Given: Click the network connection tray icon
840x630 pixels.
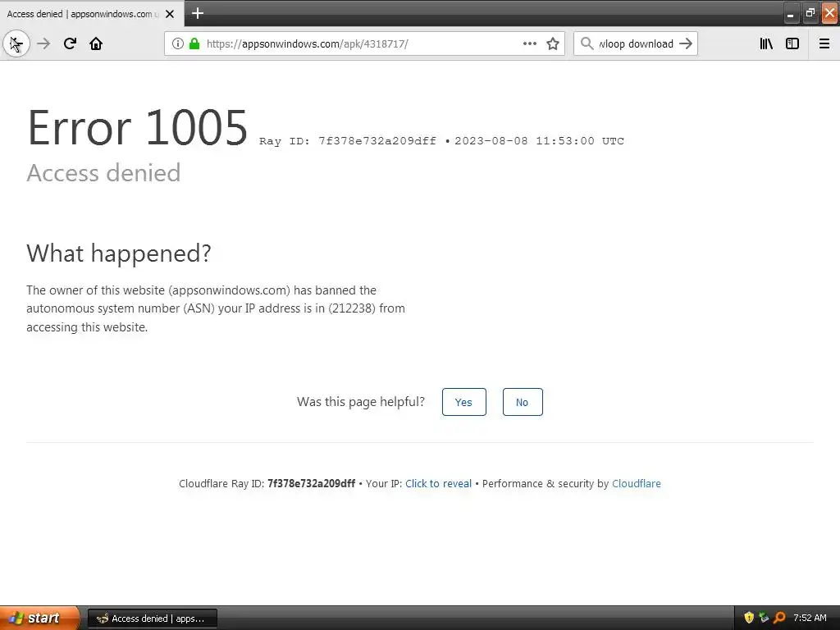Looking at the screenshot, I should point(764,618).
